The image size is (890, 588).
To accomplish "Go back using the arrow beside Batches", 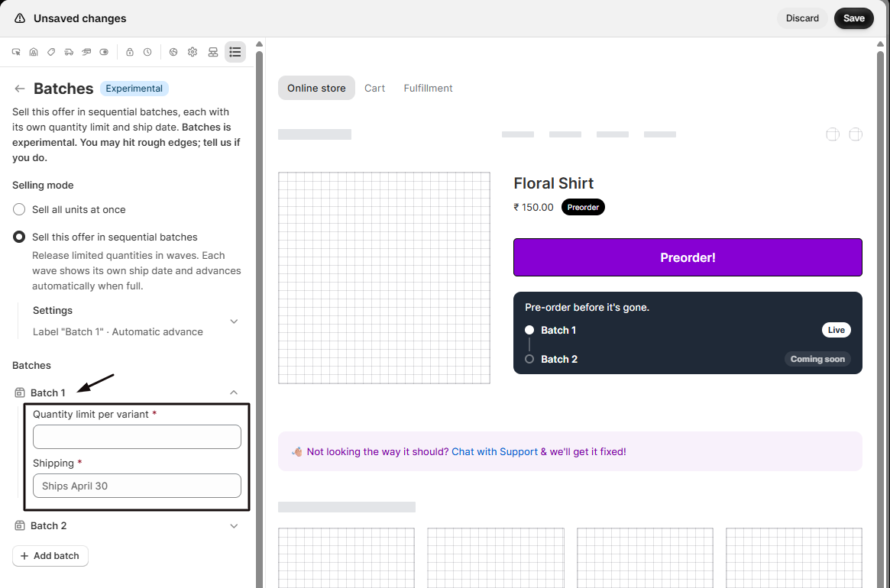I will (20, 89).
